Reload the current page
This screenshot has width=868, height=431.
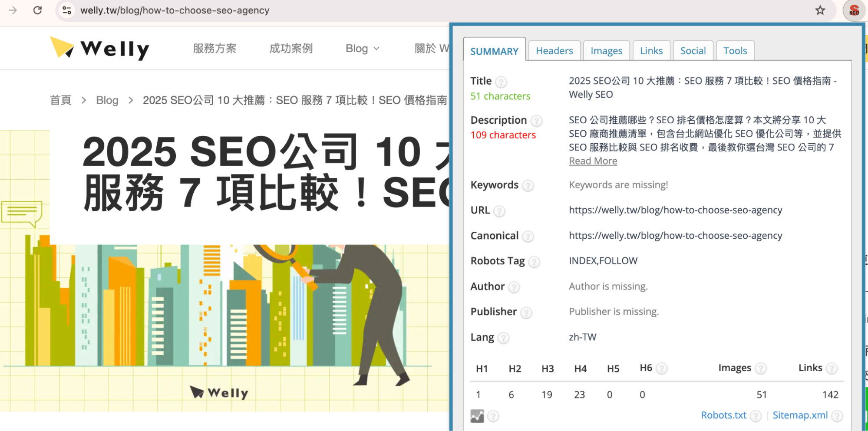click(x=37, y=10)
